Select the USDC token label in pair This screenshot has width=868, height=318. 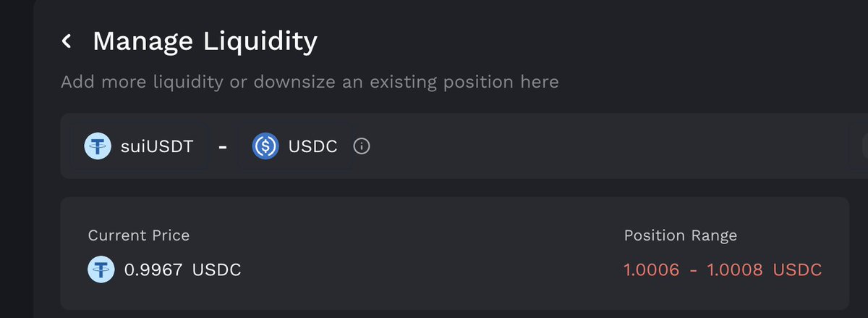pos(312,146)
